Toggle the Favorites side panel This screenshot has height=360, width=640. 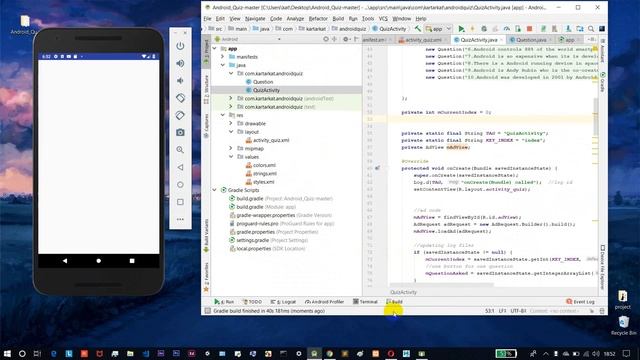[206, 277]
